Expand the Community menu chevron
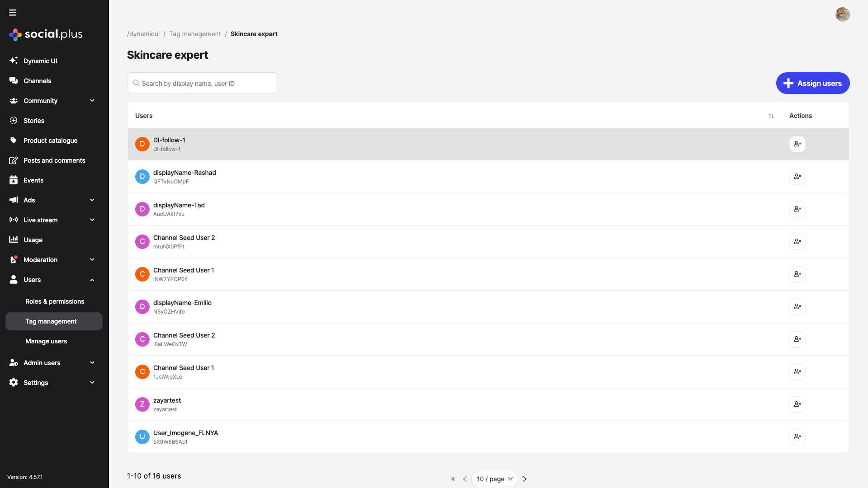This screenshot has width=868, height=488. pos(92,100)
